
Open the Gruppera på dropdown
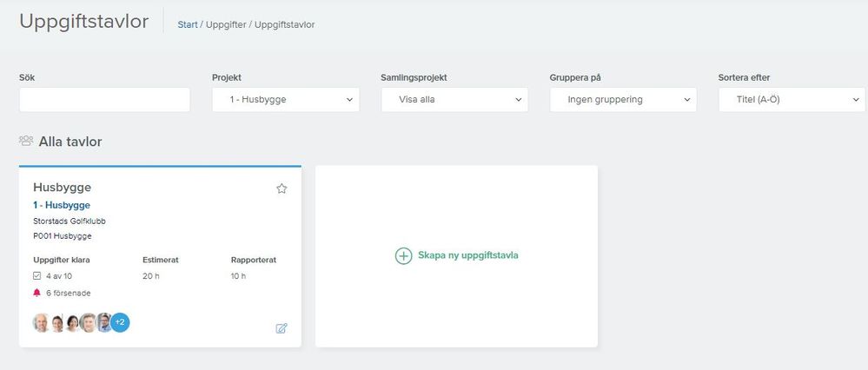tap(623, 100)
